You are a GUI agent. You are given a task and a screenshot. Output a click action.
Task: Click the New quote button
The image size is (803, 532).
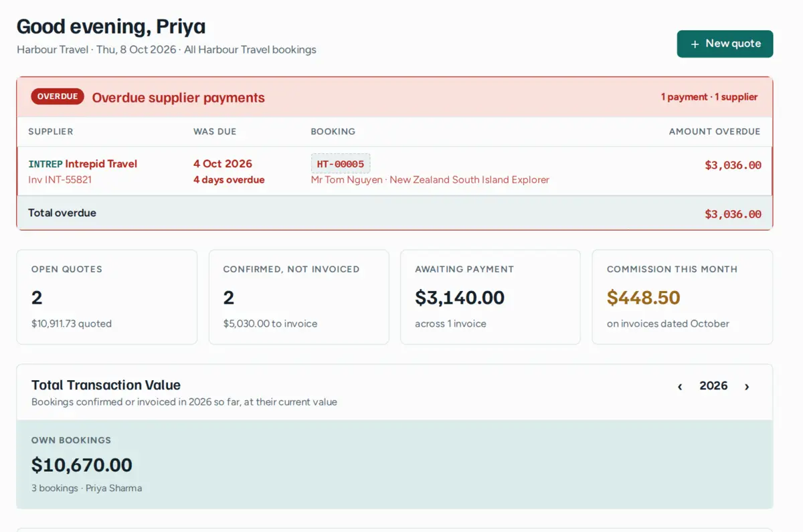(x=725, y=43)
